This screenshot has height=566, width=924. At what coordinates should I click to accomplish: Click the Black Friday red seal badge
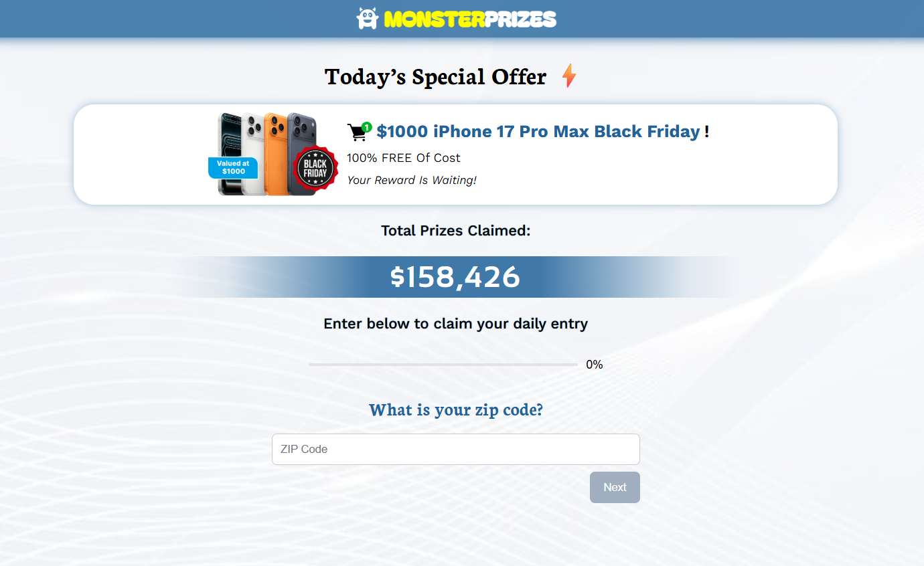[x=315, y=169]
